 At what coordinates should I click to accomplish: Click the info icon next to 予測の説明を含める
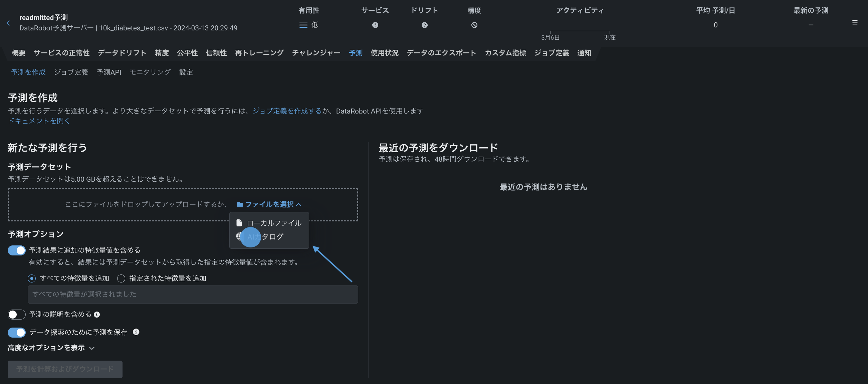point(97,314)
